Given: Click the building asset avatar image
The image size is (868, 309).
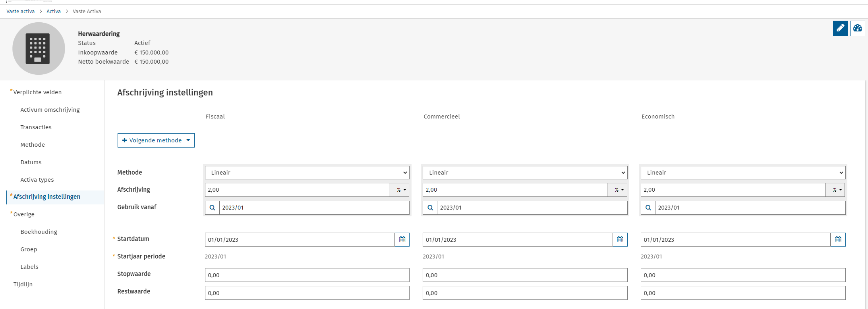Looking at the screenshot, I should [x=39, y=49].
